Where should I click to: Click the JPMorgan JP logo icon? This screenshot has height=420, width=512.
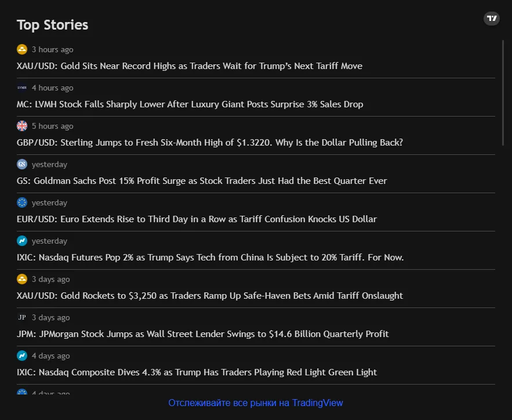click(22, 317)
